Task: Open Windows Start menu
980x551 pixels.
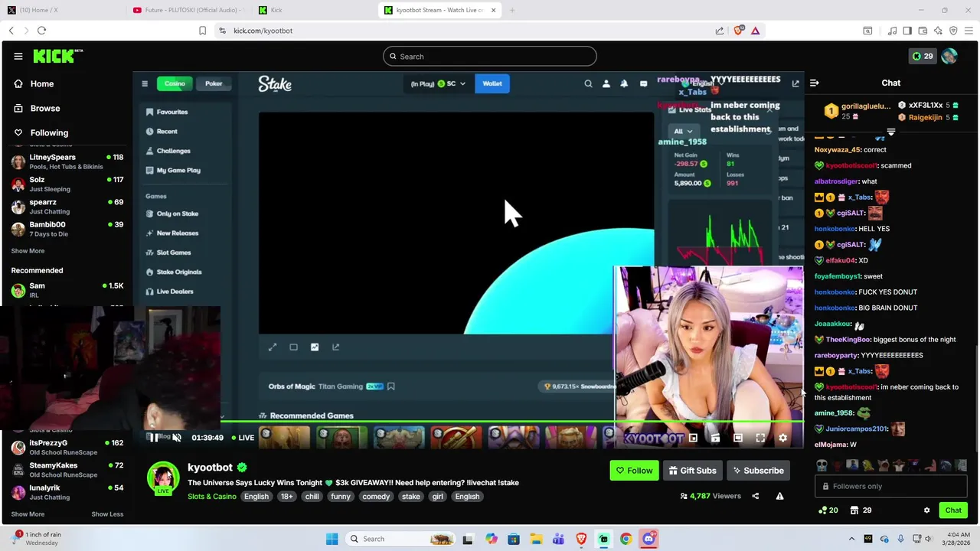Action: click(332, 539)
